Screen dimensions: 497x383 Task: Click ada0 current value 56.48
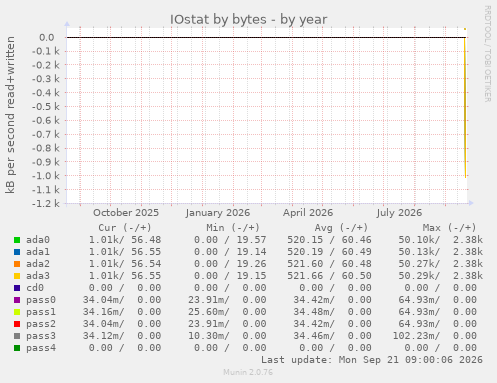146,240
